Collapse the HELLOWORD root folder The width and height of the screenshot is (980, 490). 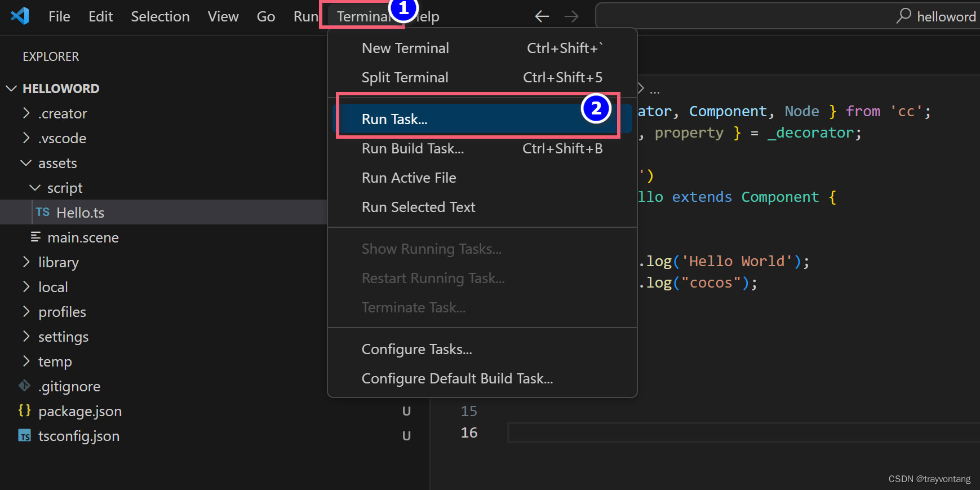click(11, 89)
